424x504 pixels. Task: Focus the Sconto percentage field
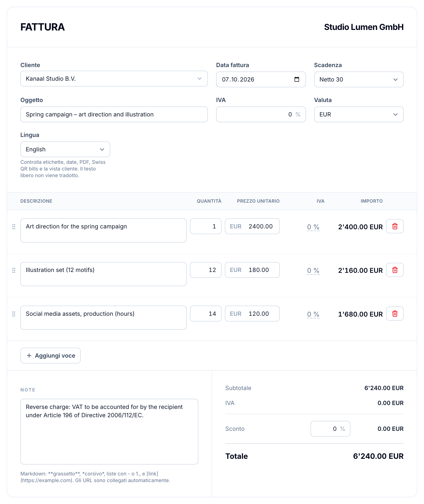(x=330, y=429)
